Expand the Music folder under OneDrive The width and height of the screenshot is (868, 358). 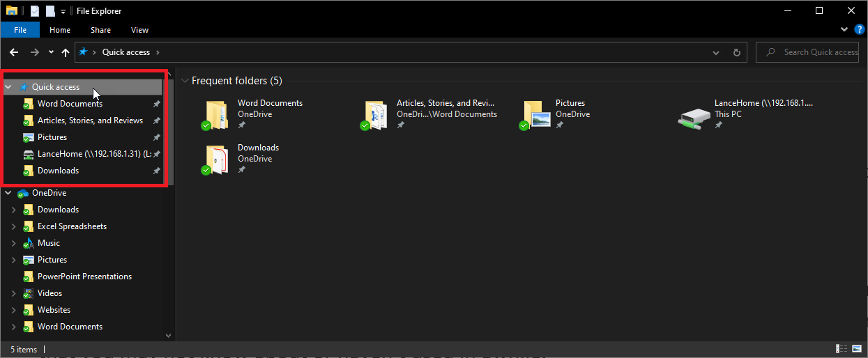pos(13,243)
